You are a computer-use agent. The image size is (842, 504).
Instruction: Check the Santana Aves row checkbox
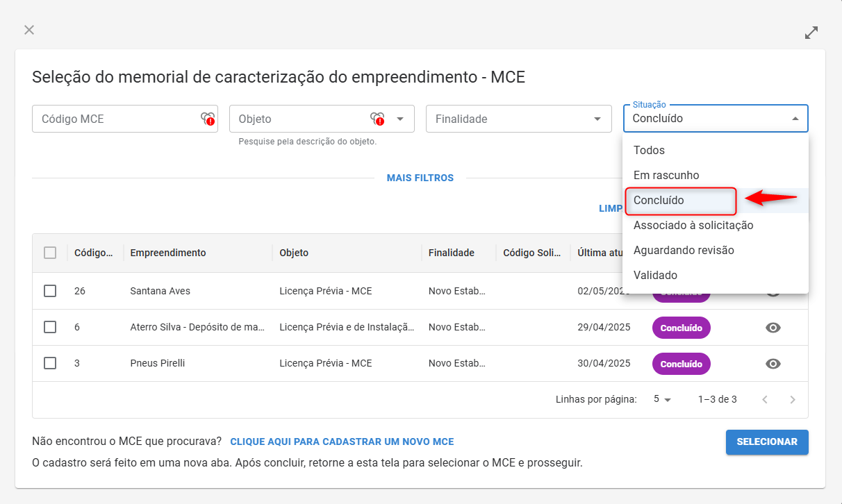pyautogui.click(x=50, y=291)
